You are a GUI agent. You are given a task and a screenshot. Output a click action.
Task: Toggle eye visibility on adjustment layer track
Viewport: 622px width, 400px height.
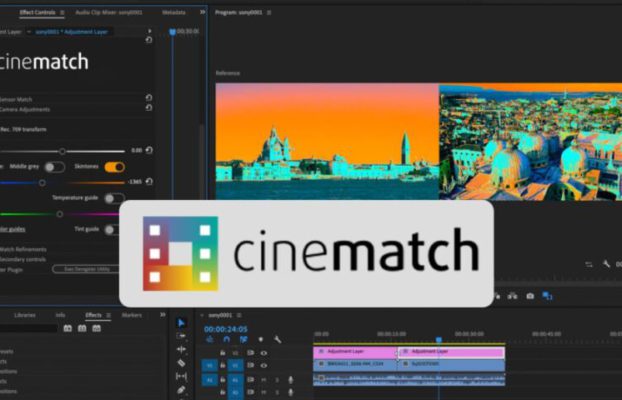pos(264,352)
